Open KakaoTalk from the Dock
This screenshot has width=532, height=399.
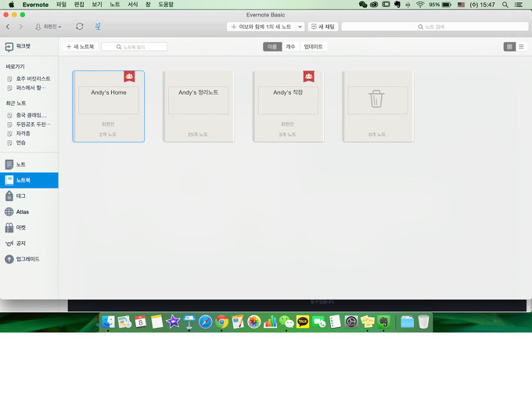303,322
